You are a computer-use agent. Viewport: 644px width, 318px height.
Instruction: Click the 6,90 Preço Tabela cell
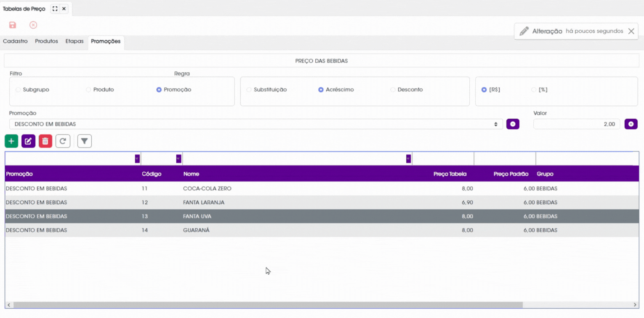(467, 203)
